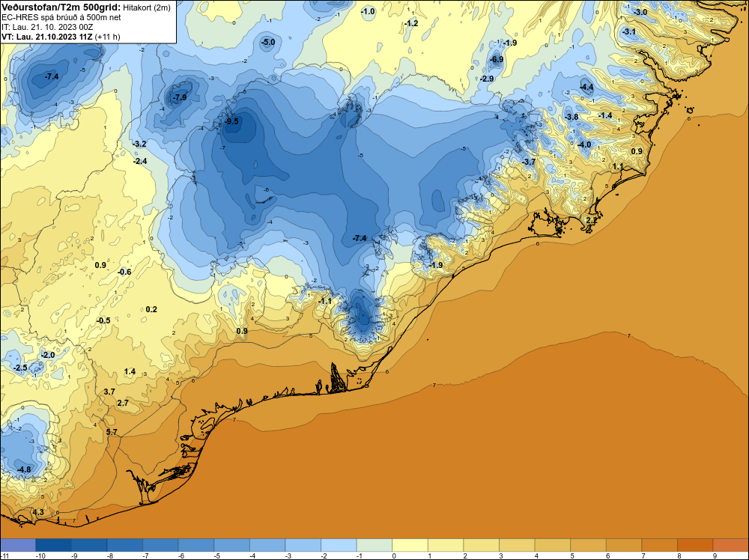Click the 'VT: Lau. 21.10.2023 11Z' line
This screenshot has height=560, width=749.
pos(47,37)
